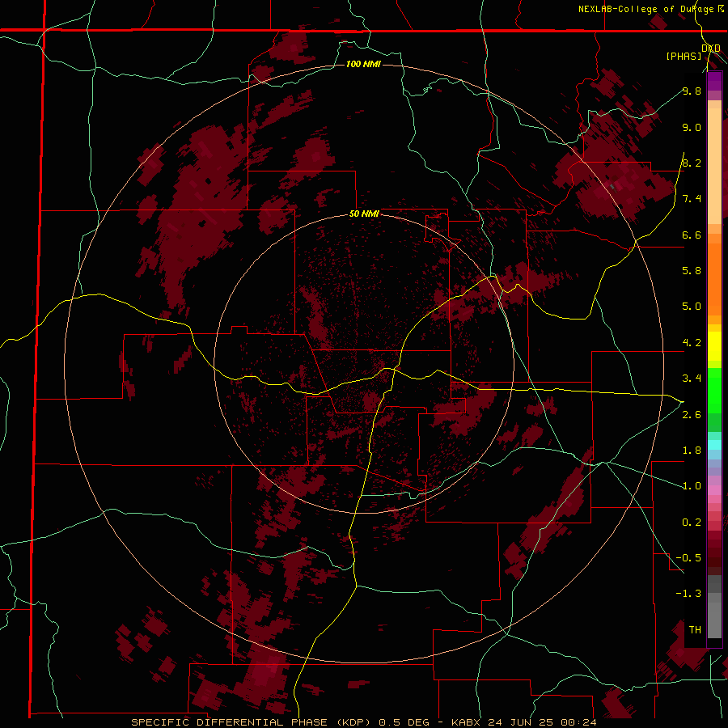Click the orange segment of the color bar

point(714,280)
